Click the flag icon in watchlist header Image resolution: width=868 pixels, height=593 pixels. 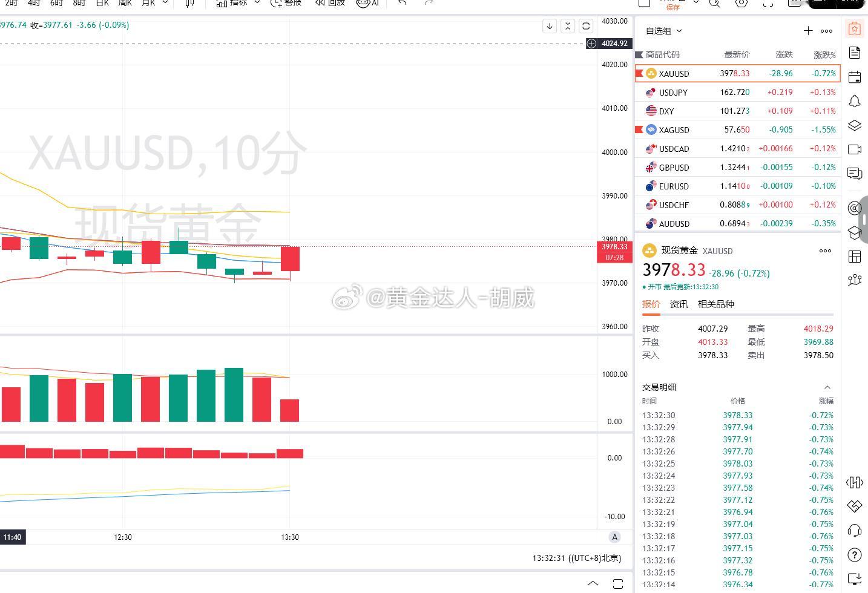pos(639,54)
